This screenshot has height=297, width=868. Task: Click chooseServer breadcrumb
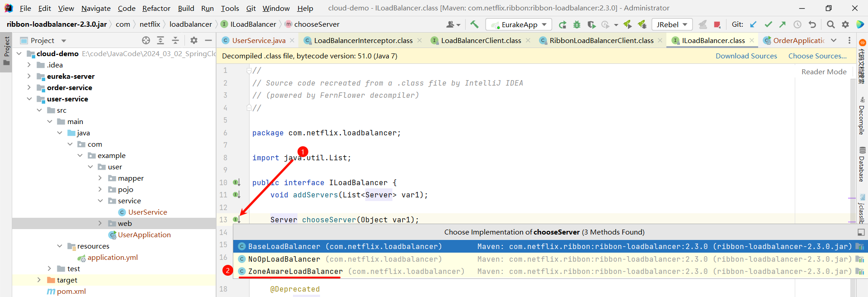pos(316,24)
